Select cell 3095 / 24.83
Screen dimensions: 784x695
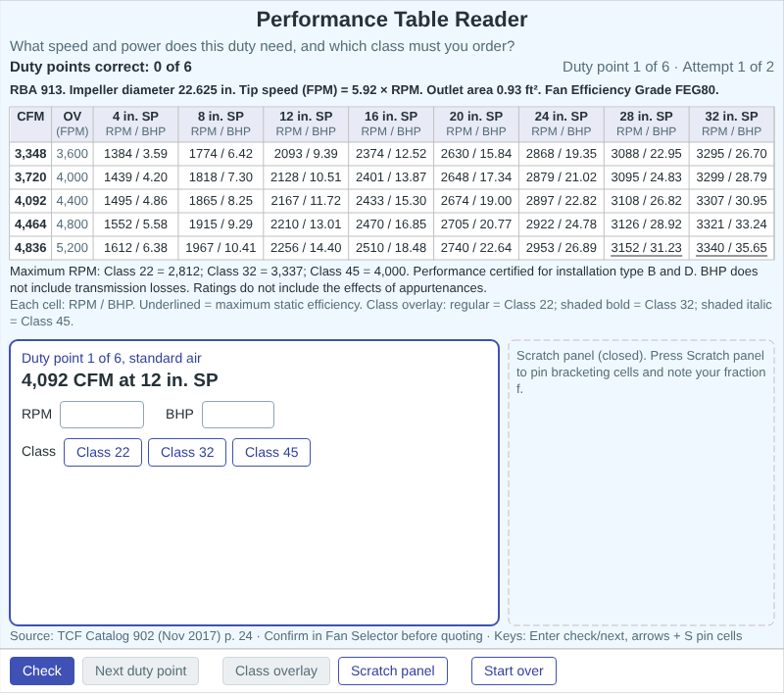pos(647,177)
